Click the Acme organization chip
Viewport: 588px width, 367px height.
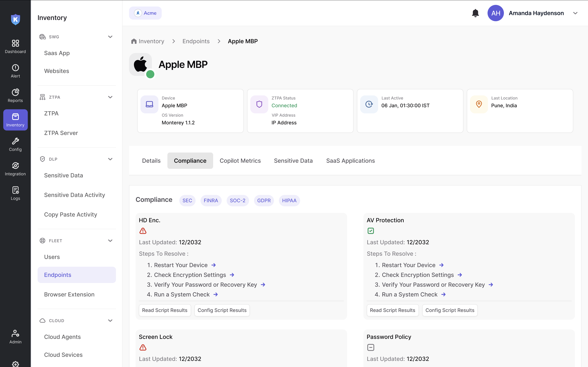point(145,13)
